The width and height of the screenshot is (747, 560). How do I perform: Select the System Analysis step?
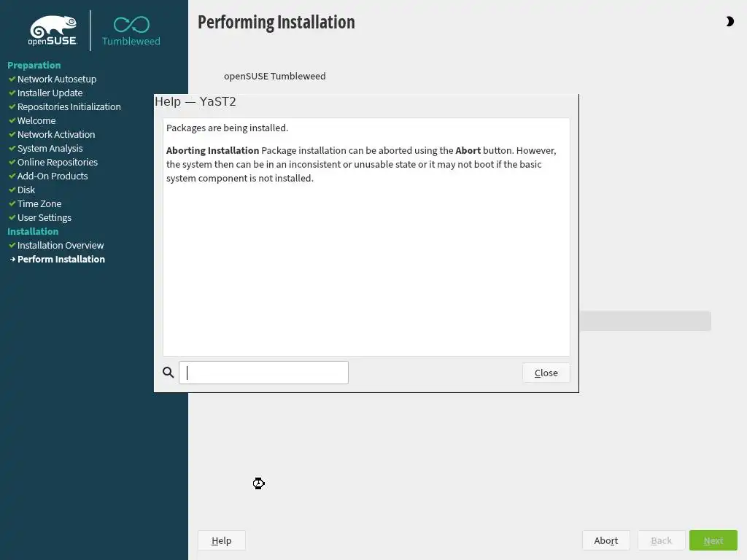50,148
